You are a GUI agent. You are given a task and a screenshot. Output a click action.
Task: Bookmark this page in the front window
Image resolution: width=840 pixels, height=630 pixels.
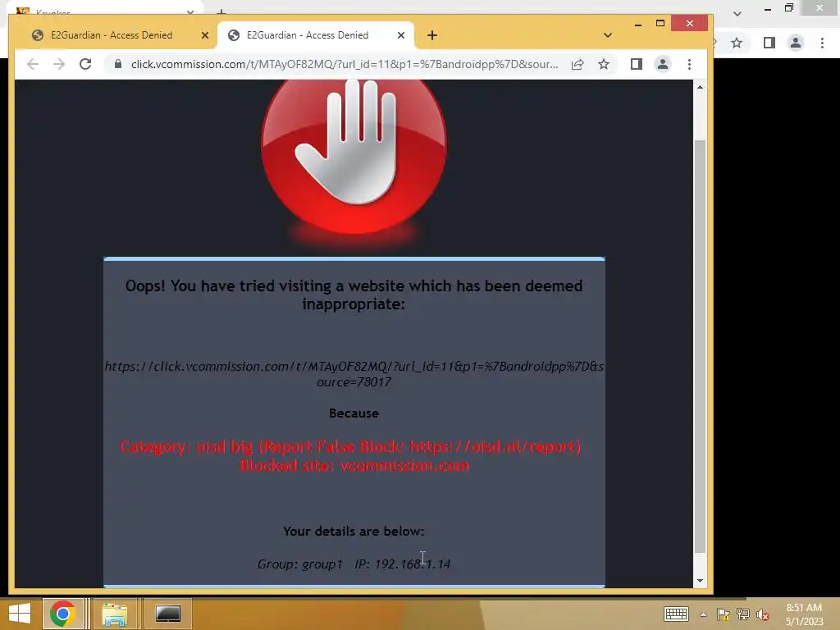(x=604, y=64)
